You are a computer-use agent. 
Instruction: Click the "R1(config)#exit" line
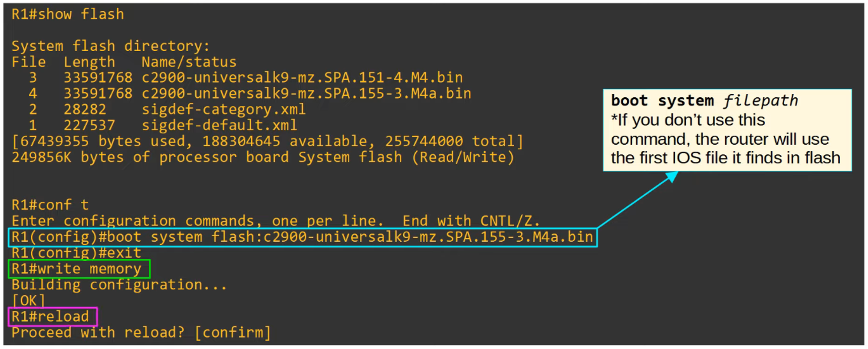point(76,253)
